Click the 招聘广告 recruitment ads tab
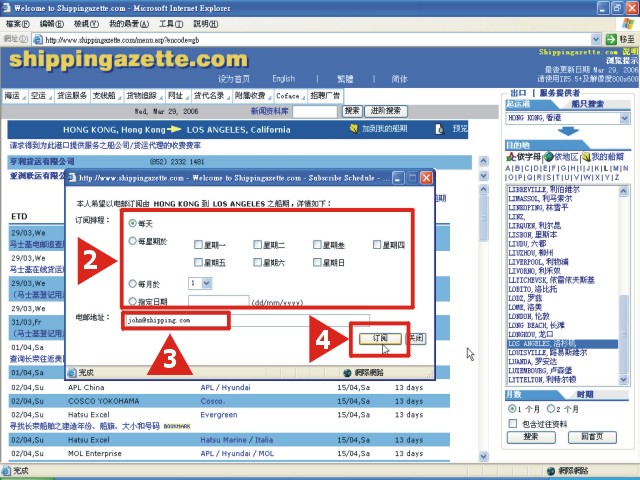This screenshot has width=640, height=480. pos(325,96)
